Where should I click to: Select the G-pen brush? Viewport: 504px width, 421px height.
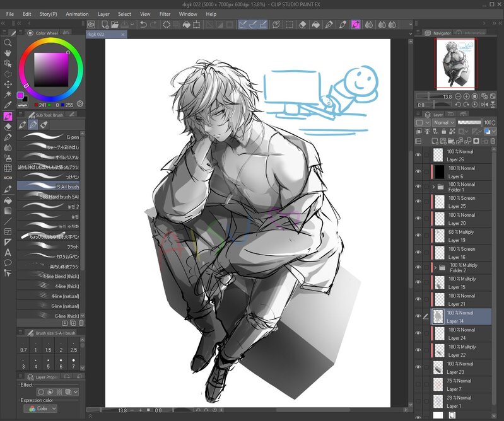(x=48, y=137)
